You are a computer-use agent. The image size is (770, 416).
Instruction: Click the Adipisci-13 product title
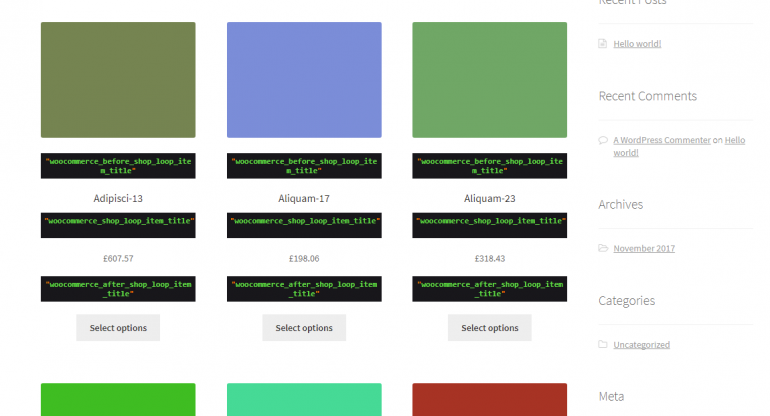[x=118, y=198]
